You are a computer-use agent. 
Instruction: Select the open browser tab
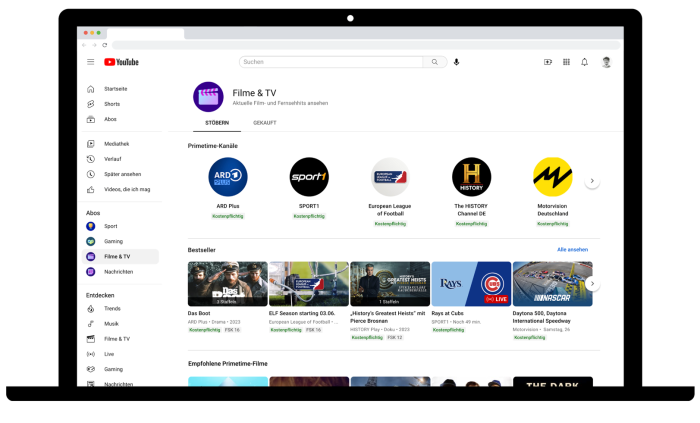tap(146, 33)
